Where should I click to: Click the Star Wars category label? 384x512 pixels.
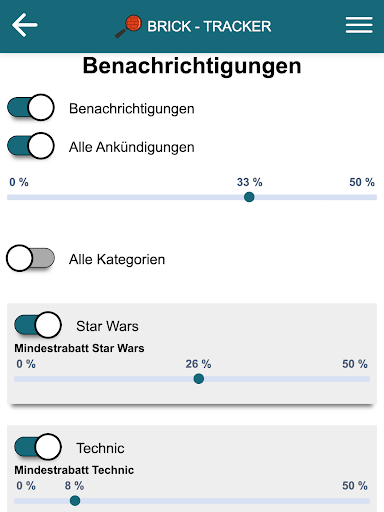[107, 326]
